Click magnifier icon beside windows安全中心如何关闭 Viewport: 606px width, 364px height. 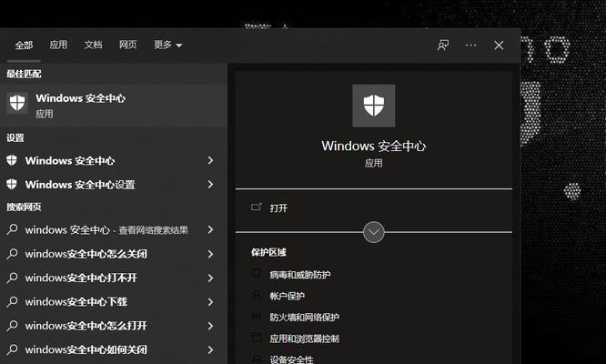pyautogui.click(x=12, y=349)
